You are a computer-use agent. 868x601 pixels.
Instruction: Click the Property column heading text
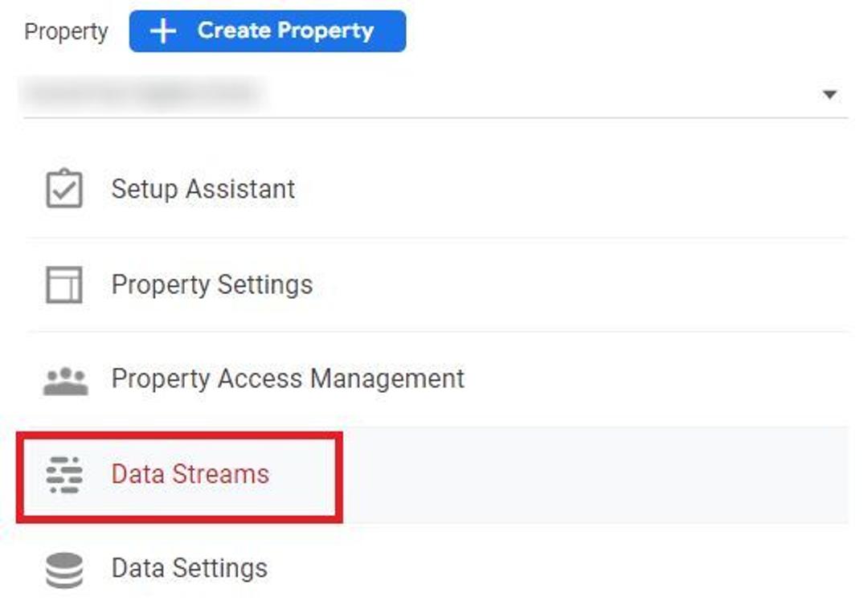pyautogui.click(x=66, y=31)
